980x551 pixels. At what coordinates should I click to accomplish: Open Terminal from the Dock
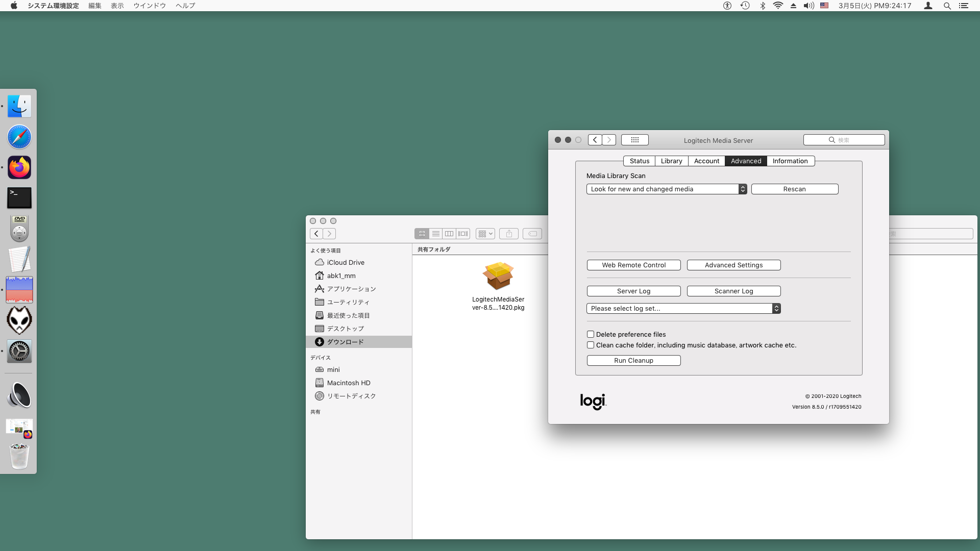[x=19, y=198]
